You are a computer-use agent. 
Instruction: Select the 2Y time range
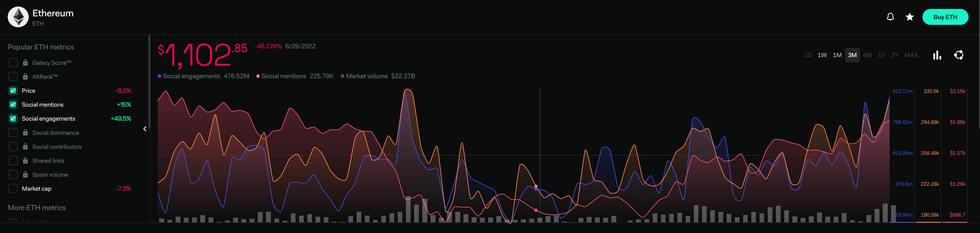(895, 55)
